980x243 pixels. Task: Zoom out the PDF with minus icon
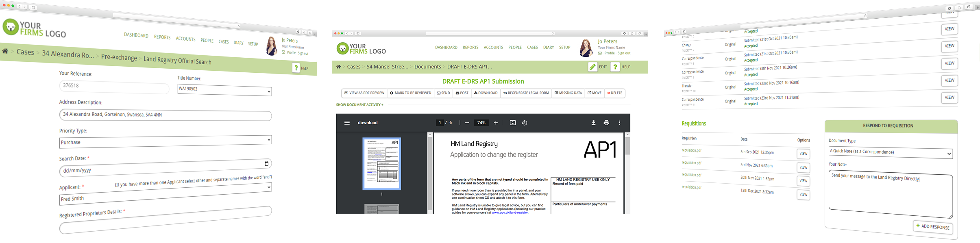point(467,123)
